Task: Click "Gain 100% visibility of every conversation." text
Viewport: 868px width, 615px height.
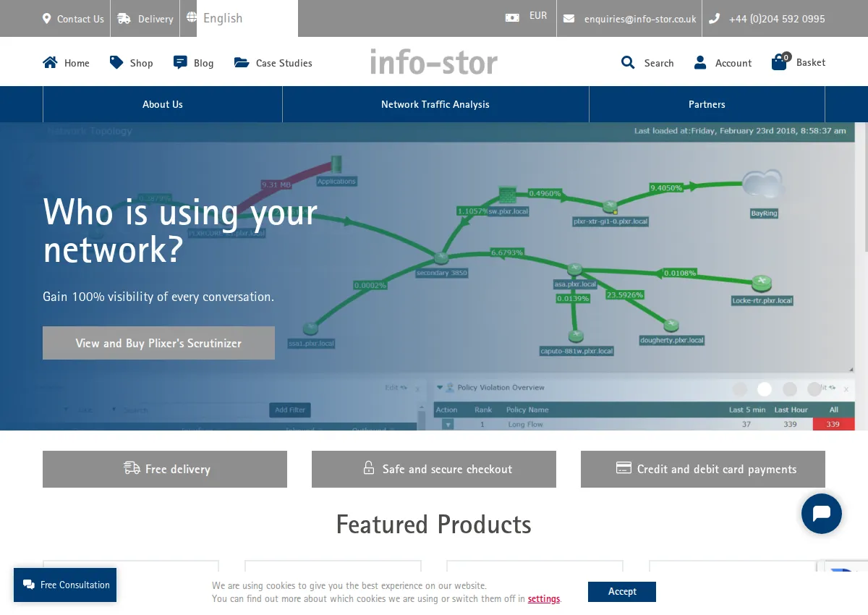Action: coord(158,297)
